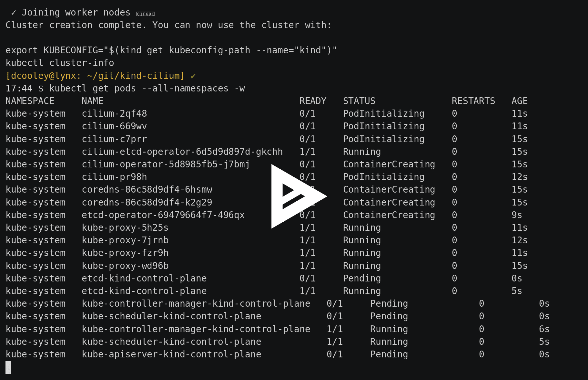Click the command 'kubectl get pods --all-namespaces -w'
Image resolution: width=588 pixels, height=380 pixels.
(x=147, y=89)
